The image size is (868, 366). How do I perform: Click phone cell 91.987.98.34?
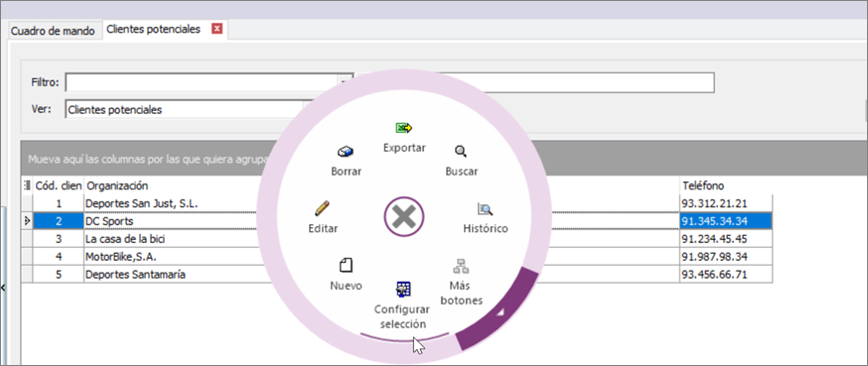(726, 257)
